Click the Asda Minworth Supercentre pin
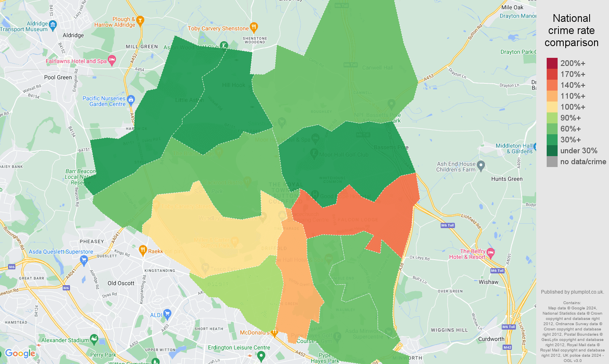 click(389, 332)
